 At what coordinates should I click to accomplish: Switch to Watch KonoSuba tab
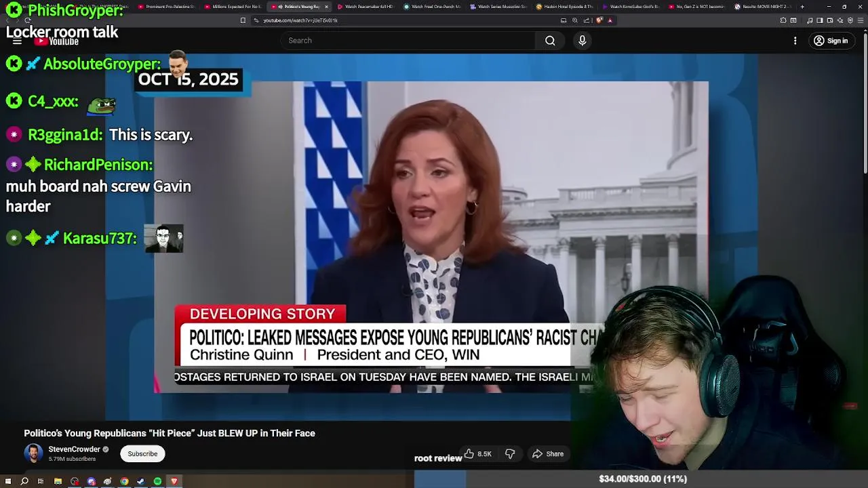631,7
